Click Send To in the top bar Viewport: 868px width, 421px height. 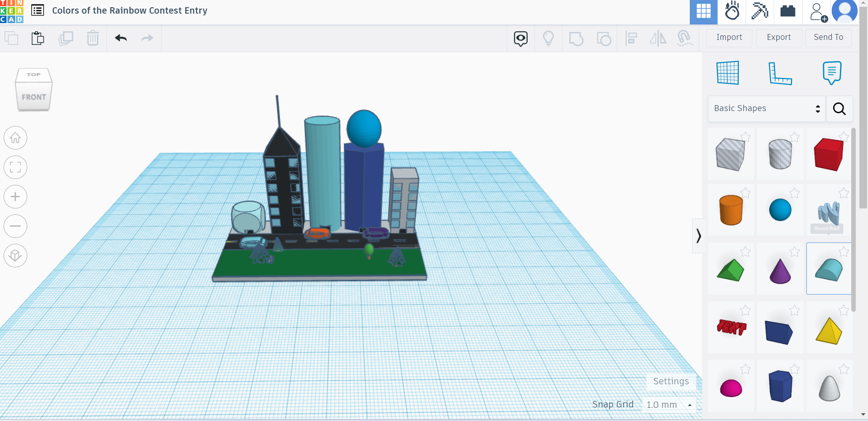(828, 38)
